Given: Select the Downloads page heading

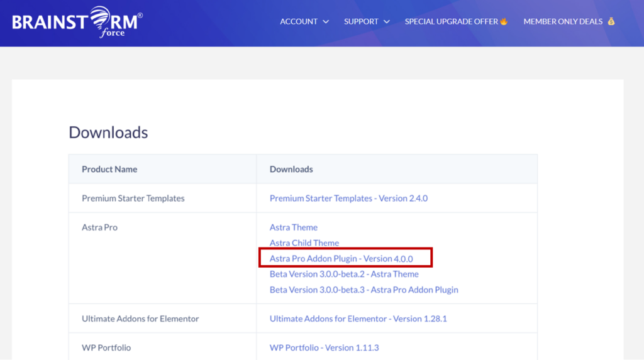Looking at the screenshot, I should pyautogui.click(x=108, y=133).
